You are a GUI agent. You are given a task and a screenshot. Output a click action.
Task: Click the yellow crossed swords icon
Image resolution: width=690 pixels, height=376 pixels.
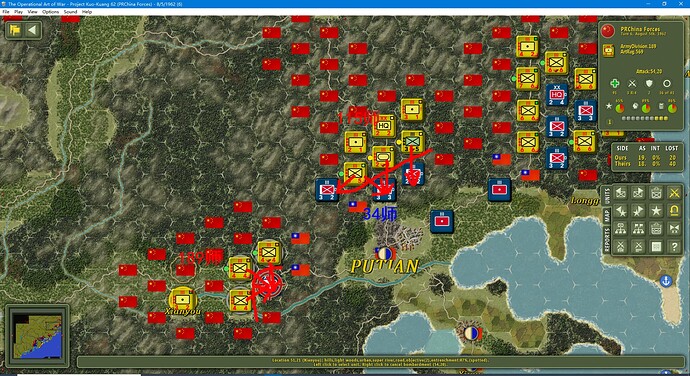coord(674,193)
